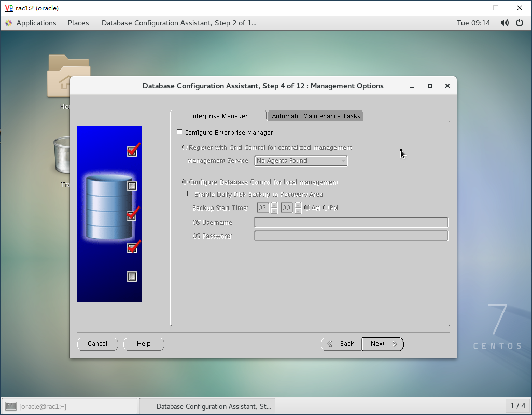The width and height of the screenshot is (532, 415).
Task: Click the backup hour field showing 02
Action: (x=263, y=208)
